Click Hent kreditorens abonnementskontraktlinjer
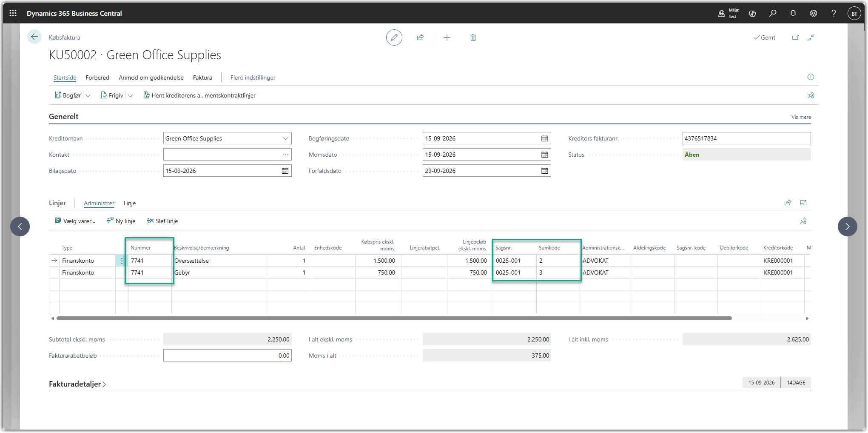 pyautogui.click(x=199, y=95)
